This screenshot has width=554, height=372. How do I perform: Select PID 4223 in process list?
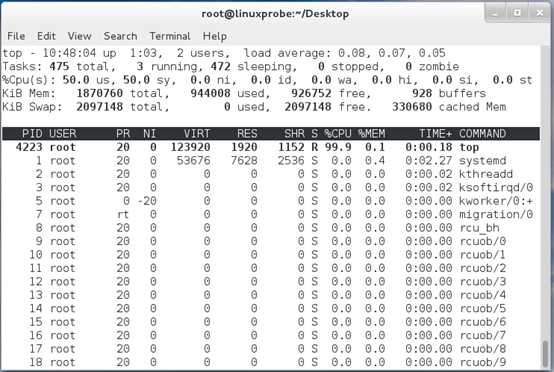pos(29,147)
